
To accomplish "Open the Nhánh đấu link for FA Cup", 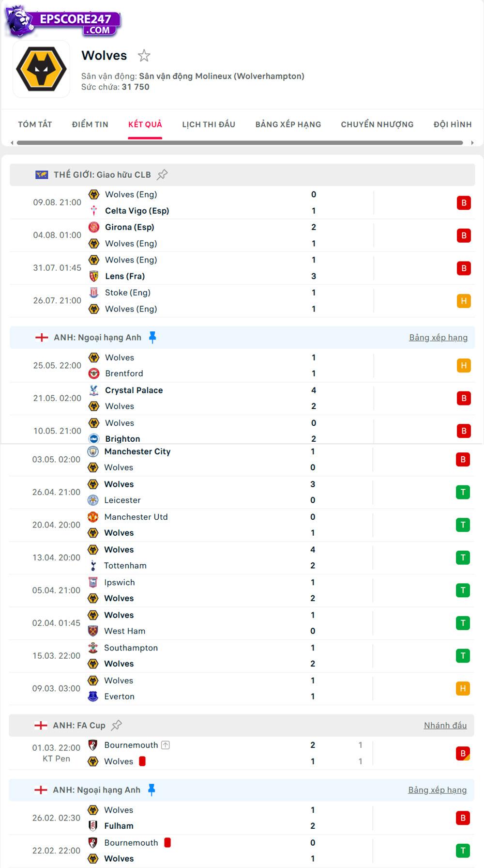I will point(445,725).
